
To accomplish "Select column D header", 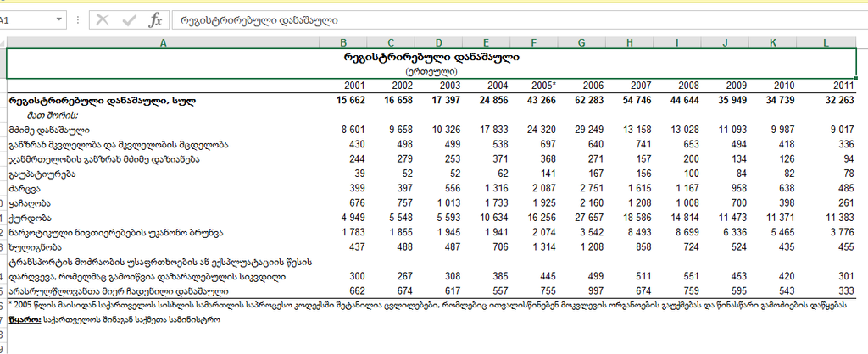I will pyautogui.click(x=439, y=42).
